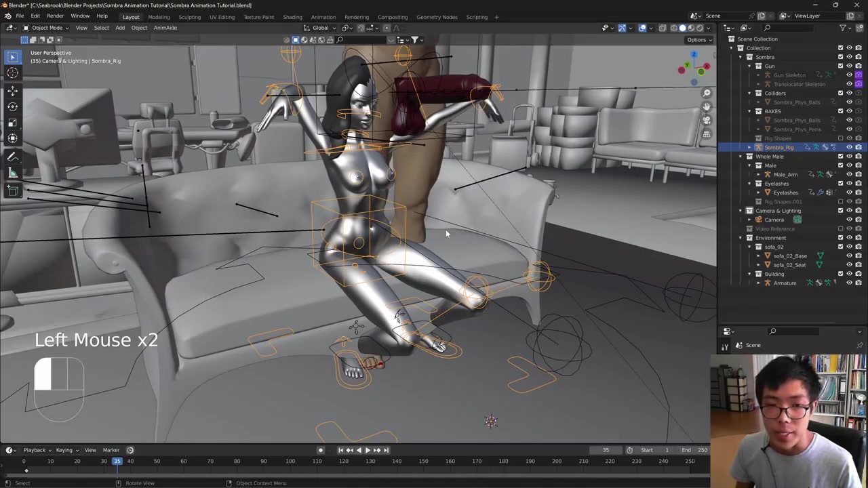Select the Annotate pencil tool
The image size is (868, 488).
12,157
